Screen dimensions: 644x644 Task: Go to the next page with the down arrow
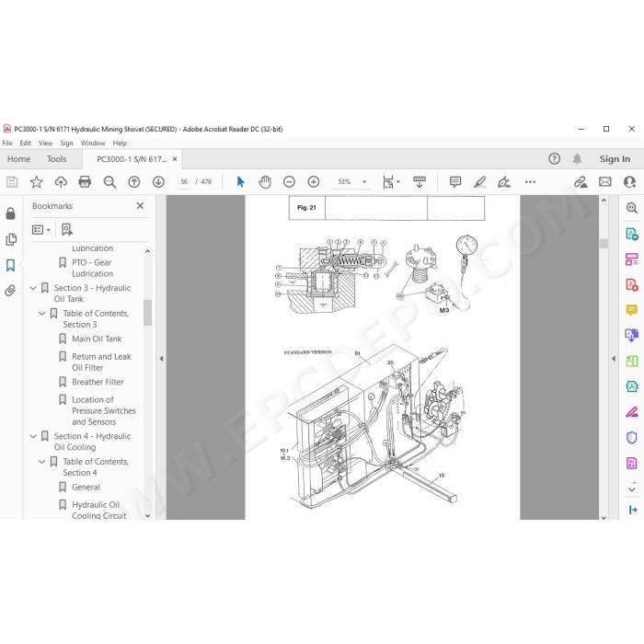pos(158,181)
